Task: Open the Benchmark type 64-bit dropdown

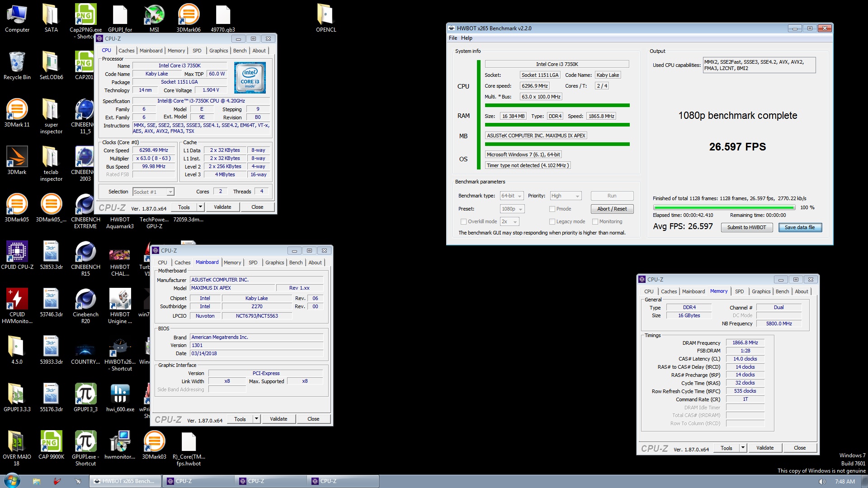Action: [x=511, y=196]
